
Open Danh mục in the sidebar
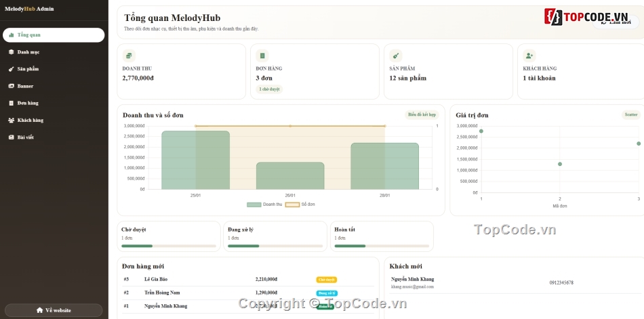54,52
